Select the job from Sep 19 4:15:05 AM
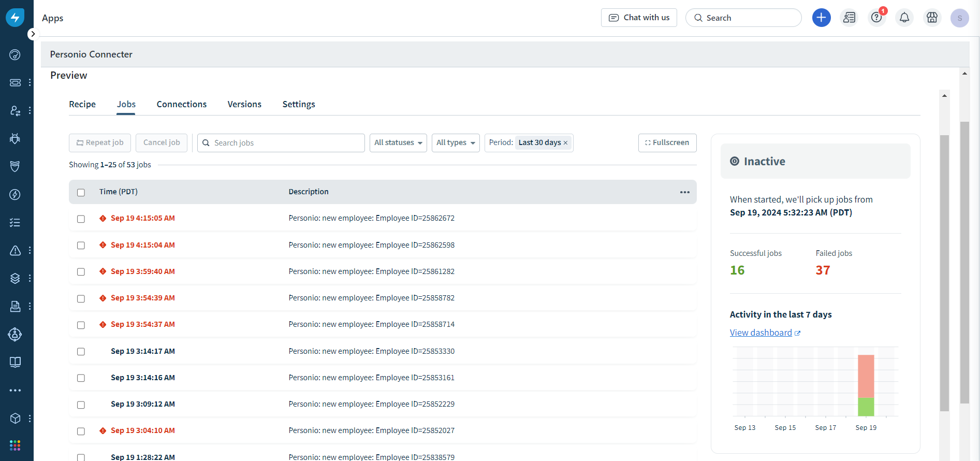980x461 pixels. tap(81, 219)
